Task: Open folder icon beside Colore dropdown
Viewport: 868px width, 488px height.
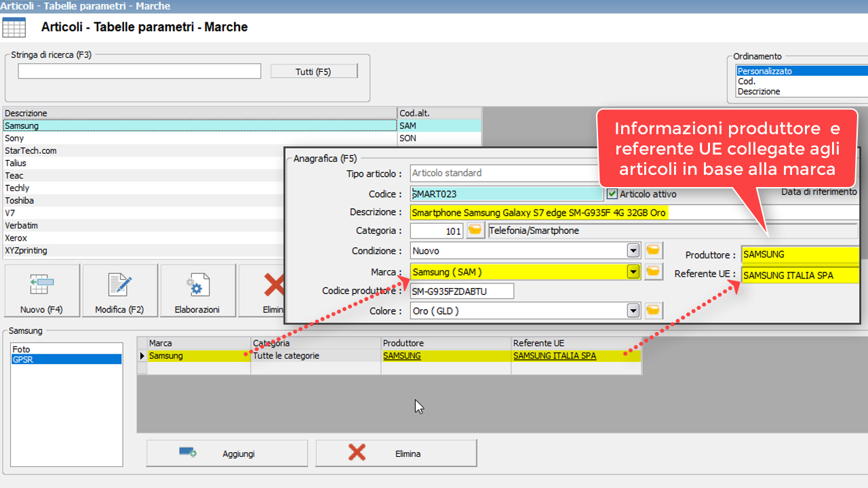Action: coord(653,311)
